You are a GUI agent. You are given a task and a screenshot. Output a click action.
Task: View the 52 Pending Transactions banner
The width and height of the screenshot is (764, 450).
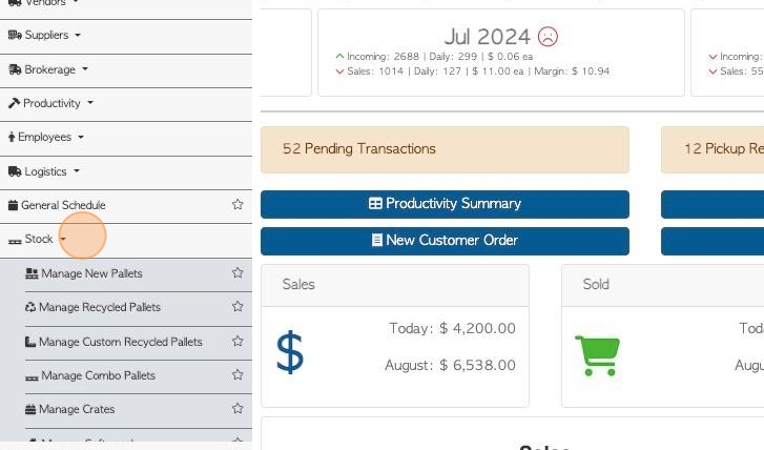click(445, 150)
